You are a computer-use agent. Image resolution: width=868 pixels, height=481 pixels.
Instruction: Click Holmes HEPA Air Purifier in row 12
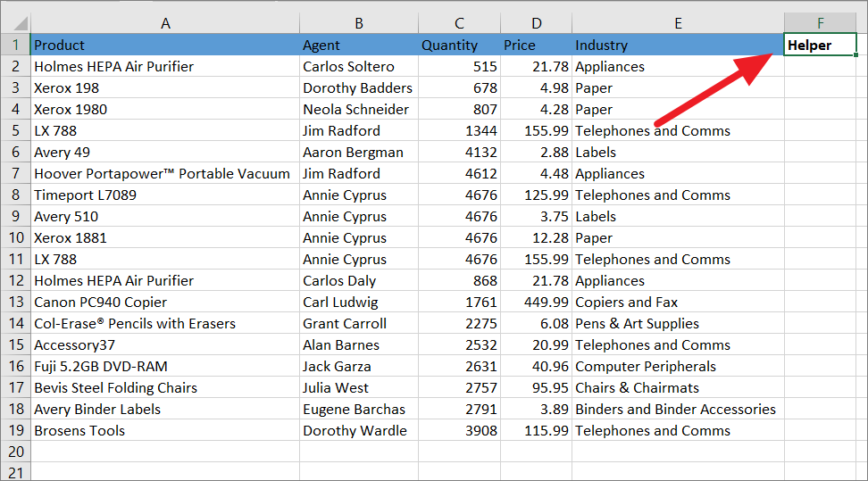pyautogui.click(x=165, y=280)
